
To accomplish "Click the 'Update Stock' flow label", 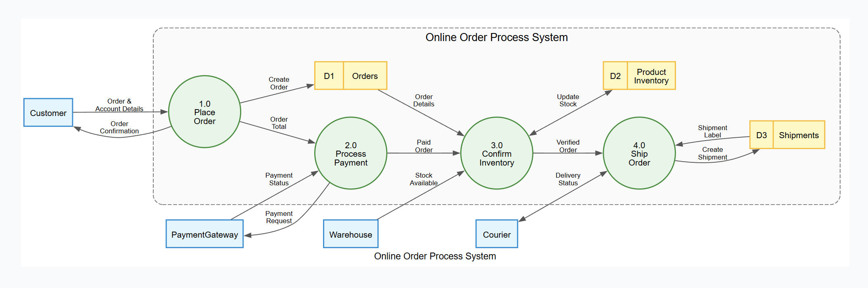I will click(568, 100).
